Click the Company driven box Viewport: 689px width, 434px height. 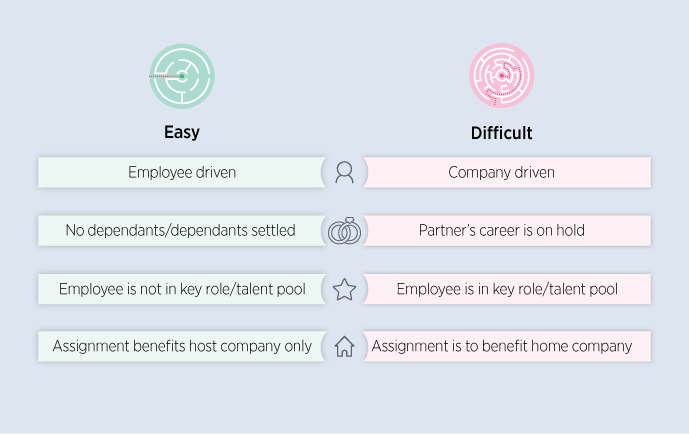click(508, 172)
